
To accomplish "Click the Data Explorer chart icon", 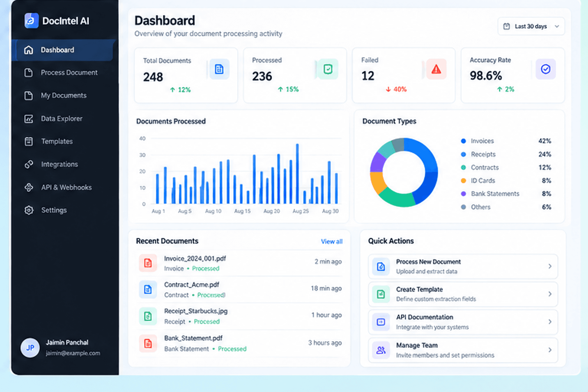I will point(29,119).
